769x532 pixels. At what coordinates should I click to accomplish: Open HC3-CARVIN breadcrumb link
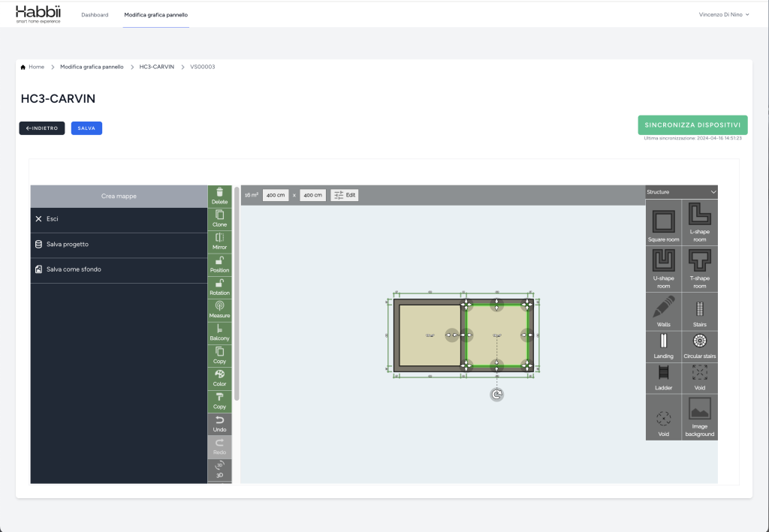tap(156, 67)
